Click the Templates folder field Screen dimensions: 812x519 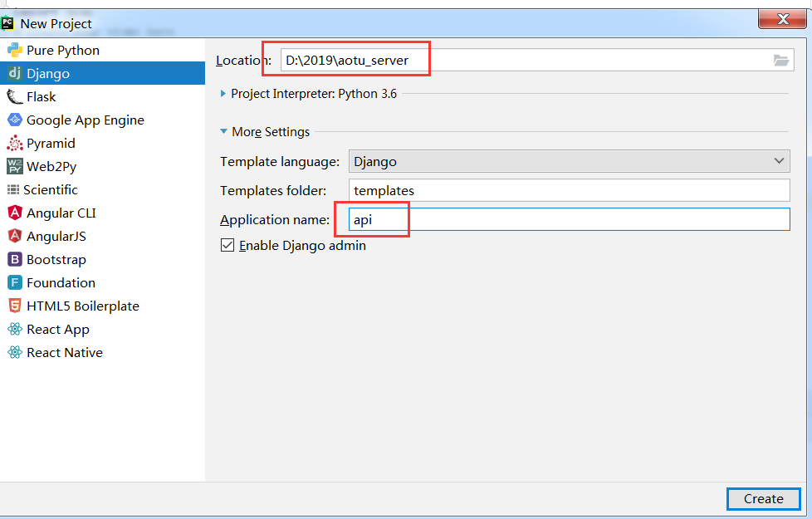tap(569, 191)
